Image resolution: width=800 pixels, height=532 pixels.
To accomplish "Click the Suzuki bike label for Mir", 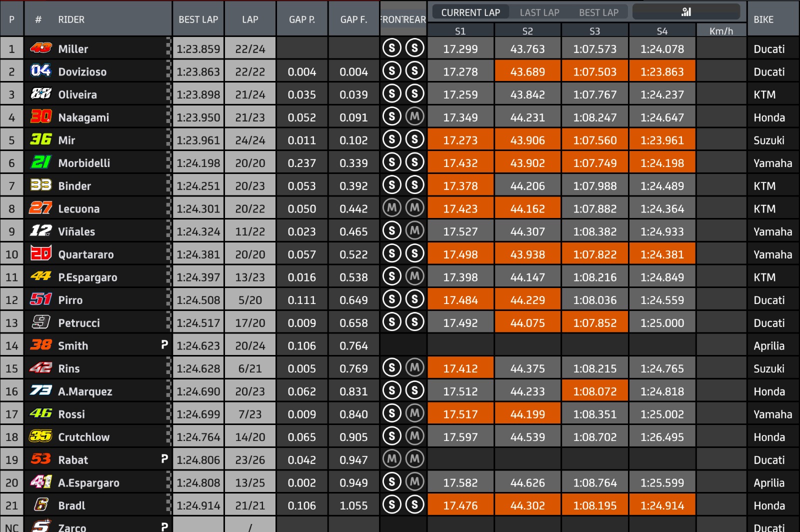I will coord(769,140).
